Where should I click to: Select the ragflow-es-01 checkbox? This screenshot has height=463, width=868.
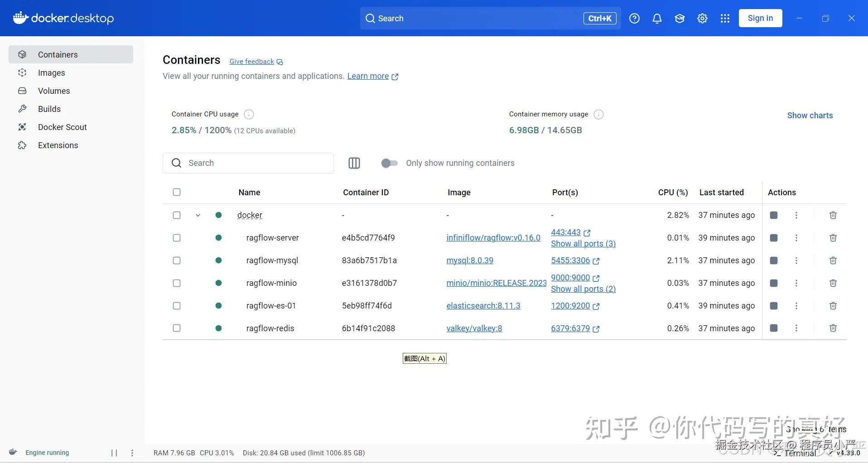point(177,306)
